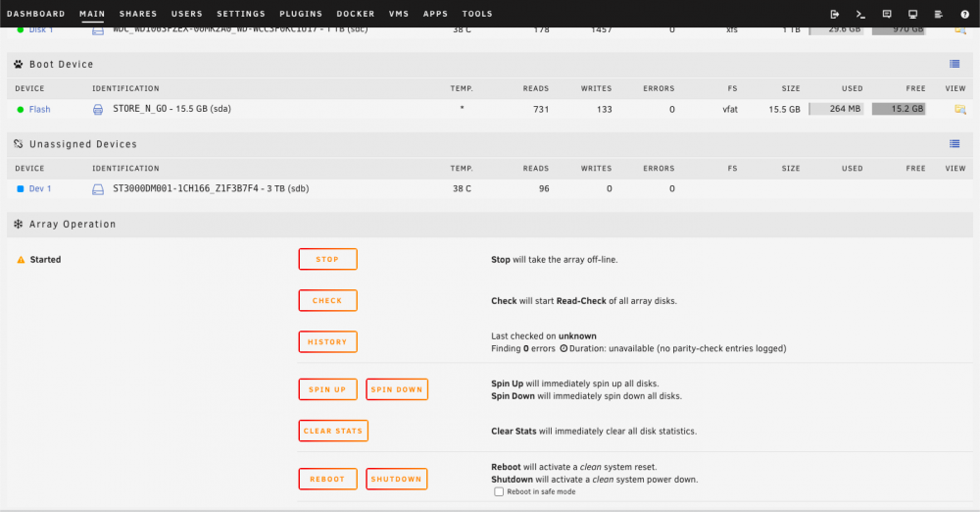The height and width of the screenshot is (512, 980).
Task: Click Dev 1 temperature 38 C
Action: point(462,188)
